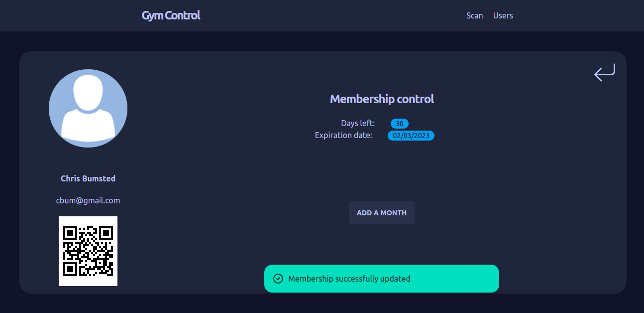Click the cbum@gmail.com email link
Image resolution: width=644 pixels, height=313 pixels.
click(x=88, y=200)
